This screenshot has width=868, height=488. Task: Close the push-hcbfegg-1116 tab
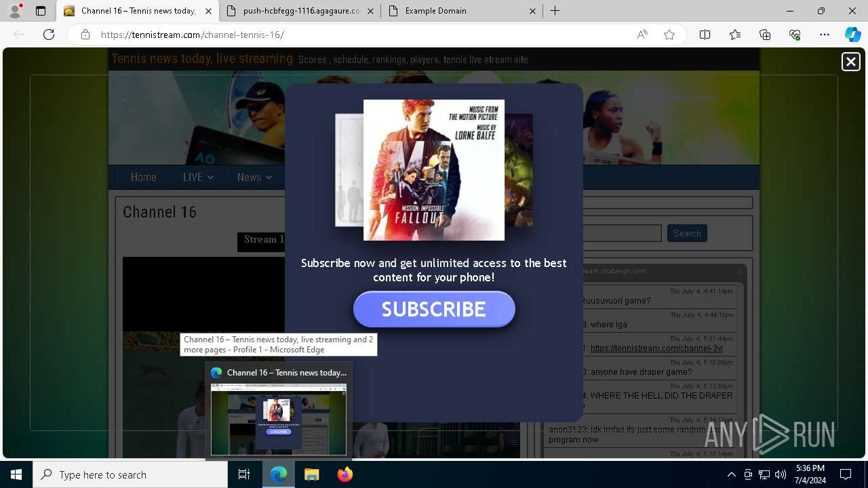point(371,11)
